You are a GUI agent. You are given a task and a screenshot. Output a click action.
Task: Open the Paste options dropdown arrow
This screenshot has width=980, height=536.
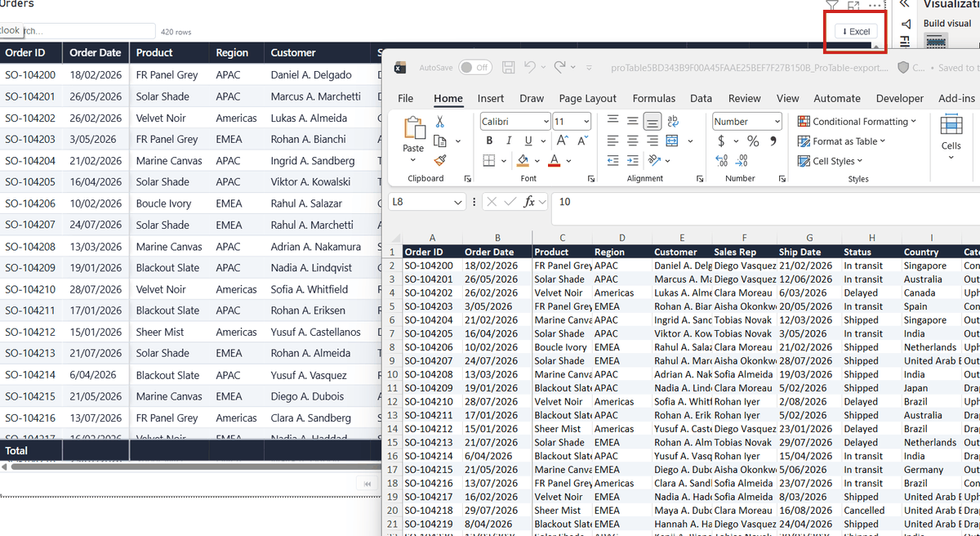click(x=414, y=160)
